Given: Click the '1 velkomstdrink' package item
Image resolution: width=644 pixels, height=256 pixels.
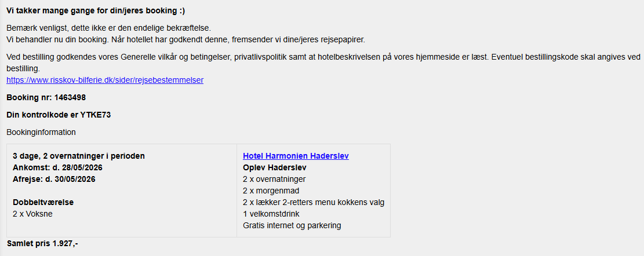Looking at the screenshot, I should coord(271,214).
